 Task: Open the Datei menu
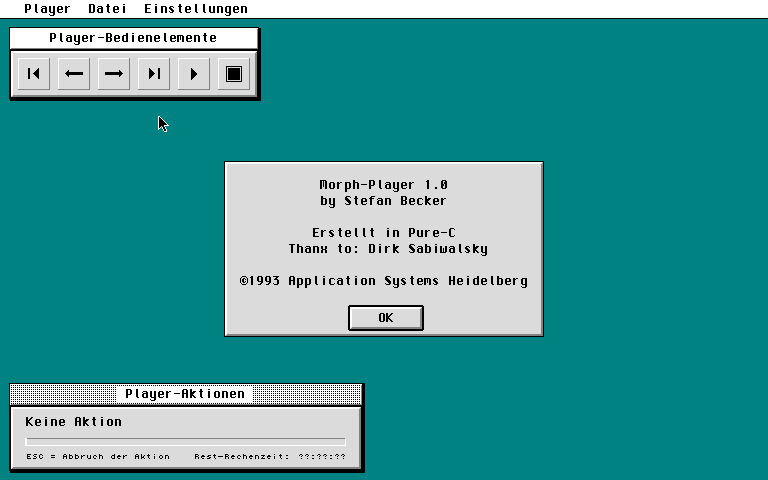coord(107,9)
